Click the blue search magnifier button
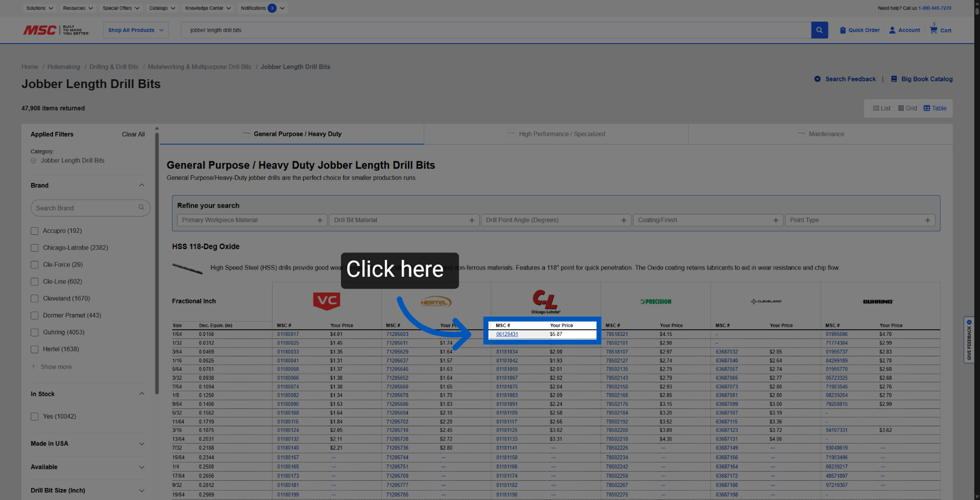The width and height of the screenshot is (980, 500). 819,30
